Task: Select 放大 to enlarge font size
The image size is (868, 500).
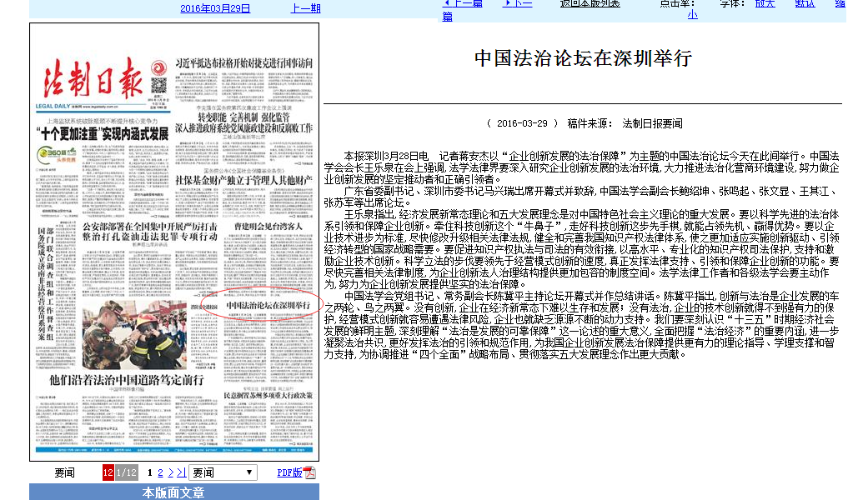Action: coord(765,3)
